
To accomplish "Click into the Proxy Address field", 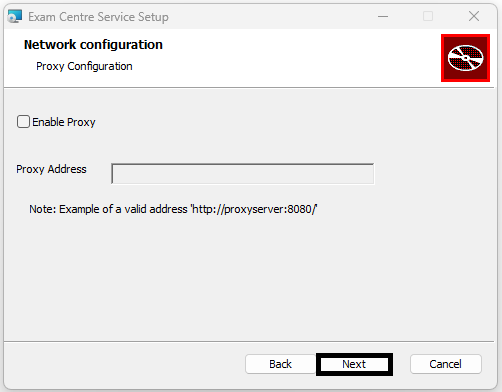I will pos(243,173).
